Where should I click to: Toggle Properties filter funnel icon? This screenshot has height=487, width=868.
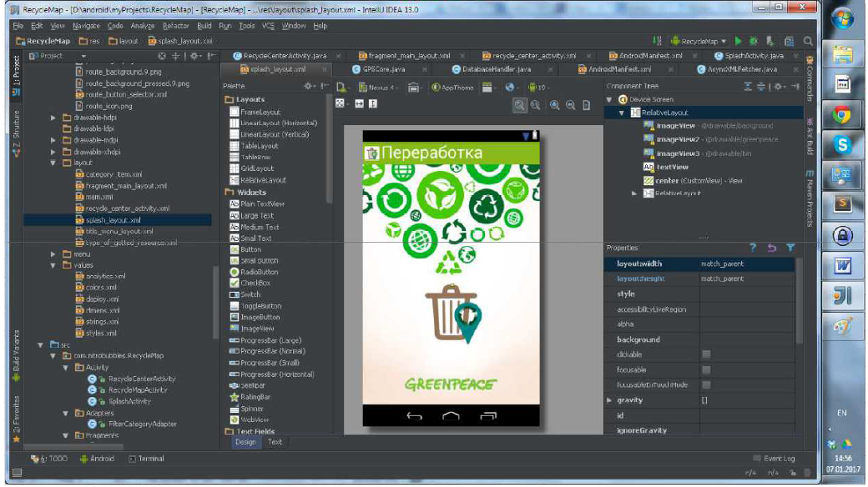(790, 248)
